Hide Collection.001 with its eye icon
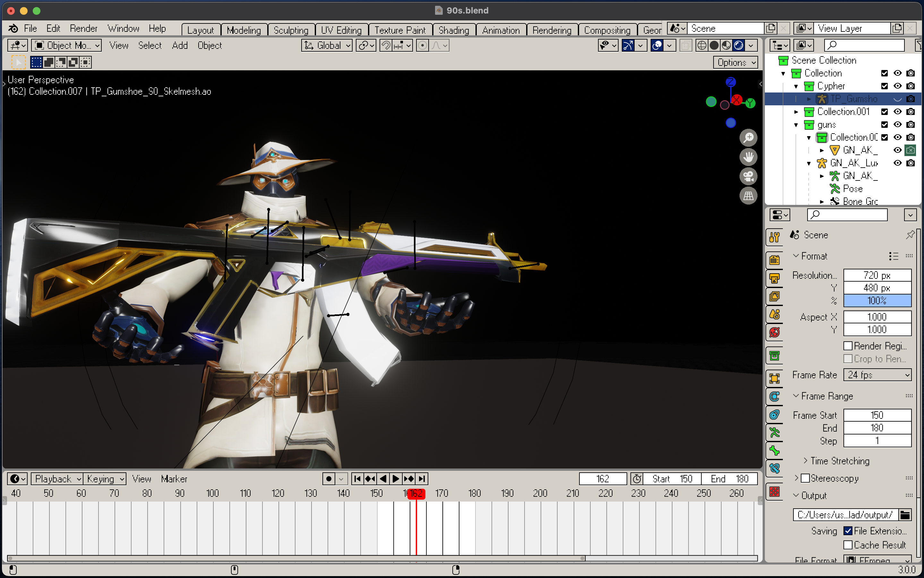The image size is (924, 578). pos(897,112)
